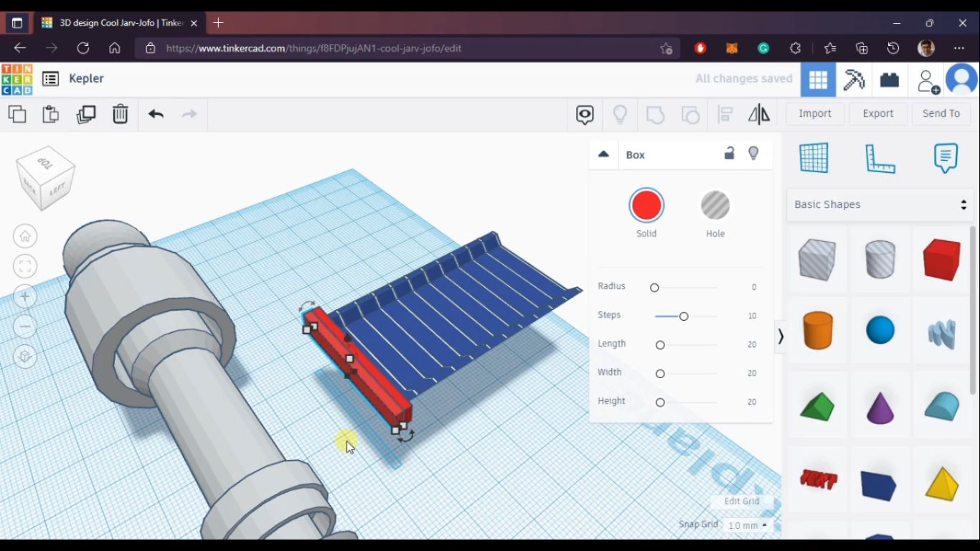
Task: Select the Workplane tool
Action: click(x=814, y=158)
